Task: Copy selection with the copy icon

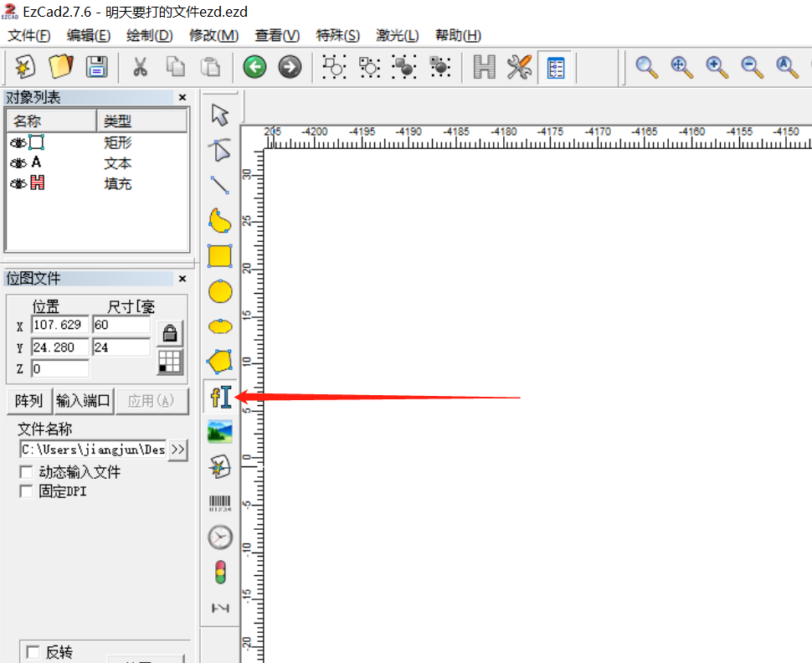Action: click(x=176, y=67)
